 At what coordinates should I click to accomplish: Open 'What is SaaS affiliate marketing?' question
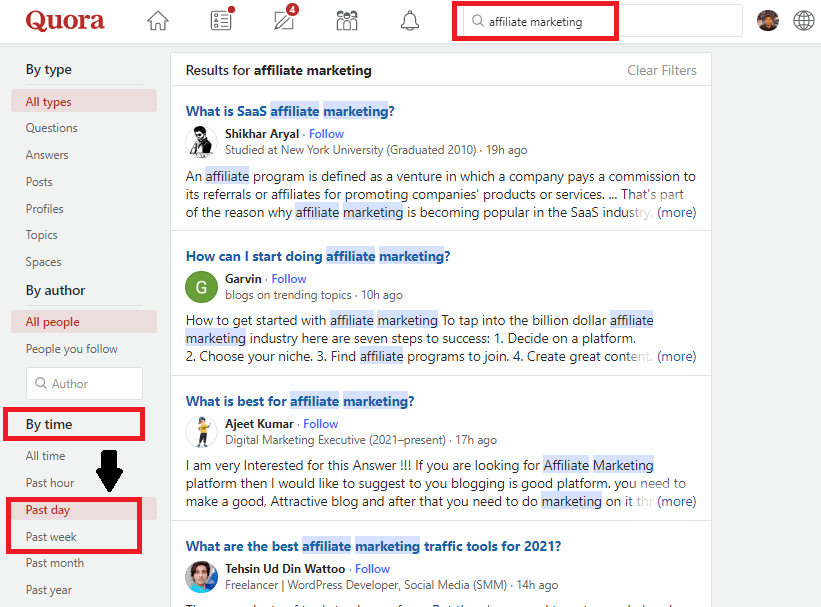tap(290, 111)
